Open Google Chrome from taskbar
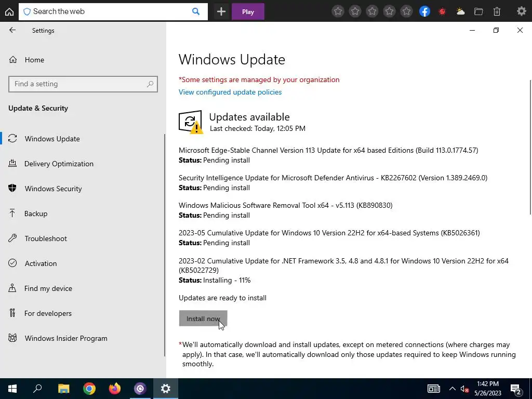 (89, 389)
